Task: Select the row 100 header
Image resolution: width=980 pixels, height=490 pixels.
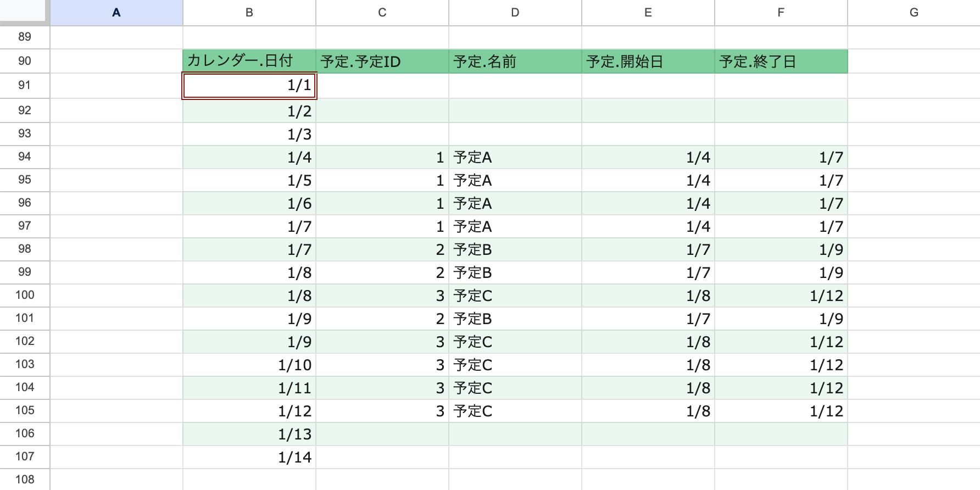Action: tap(25, 295)
